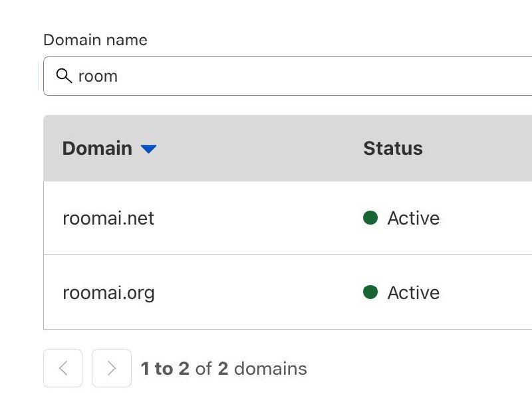Screen dimensions: 532x410
Task: Click the Active status text for roomai.org
Action: [413, 292]
